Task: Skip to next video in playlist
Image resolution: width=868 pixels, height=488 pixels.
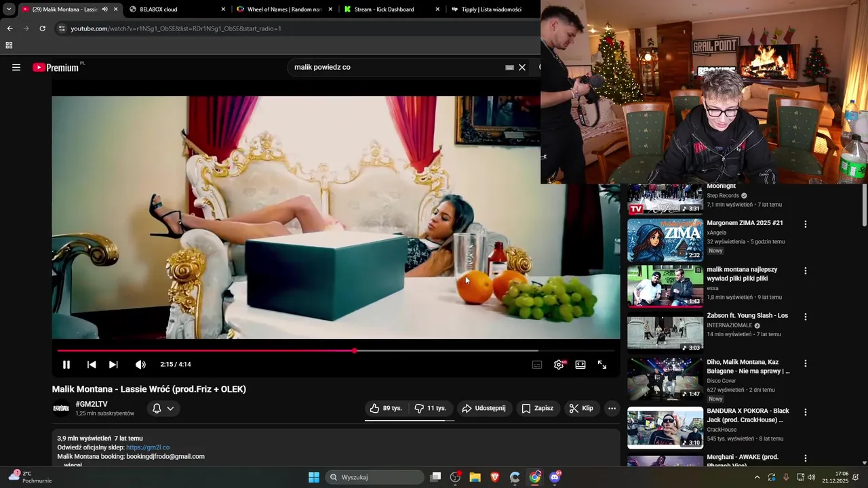Action: (x=113, y=365)
